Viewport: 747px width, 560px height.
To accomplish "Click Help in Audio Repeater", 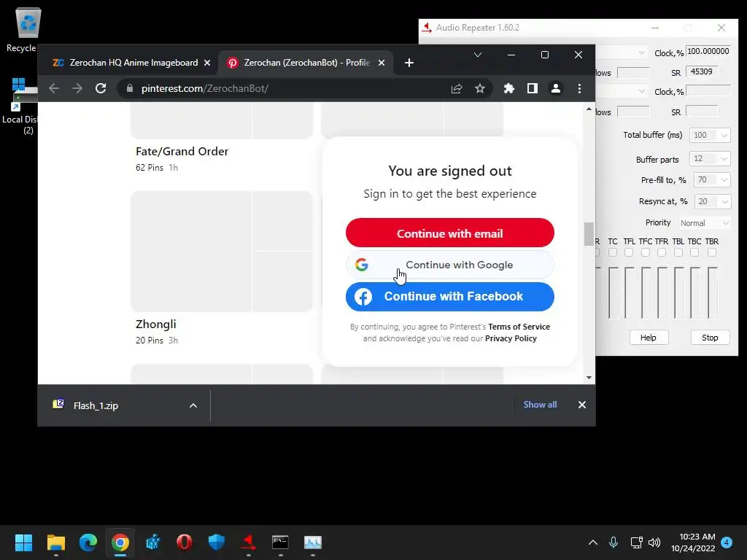I will pyautogui.click(x=649, y=338).
